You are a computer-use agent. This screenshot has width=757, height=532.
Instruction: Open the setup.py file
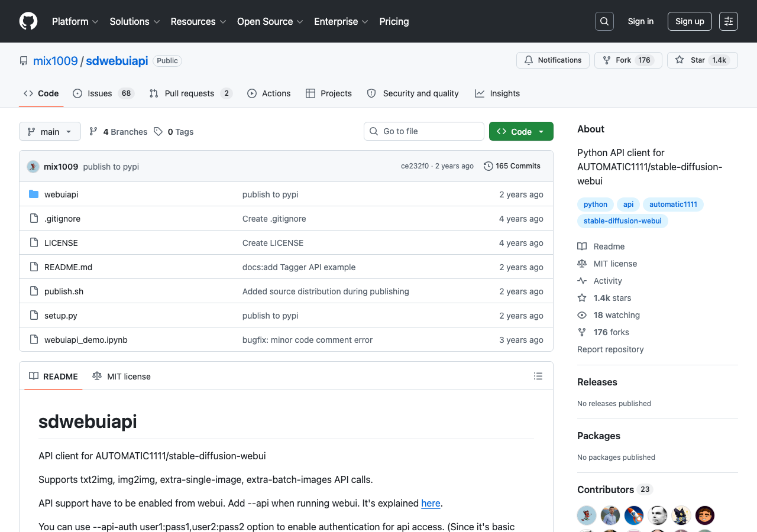[61, 316]
